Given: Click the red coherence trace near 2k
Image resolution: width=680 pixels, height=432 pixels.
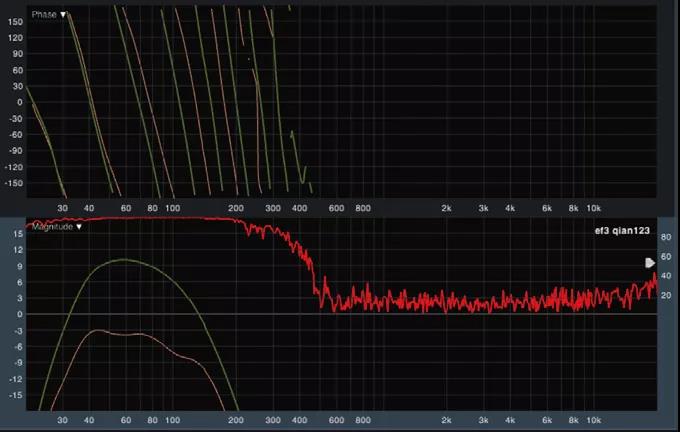Looking at the screenshot, I should pyautogui.click(x=447, y=301).
